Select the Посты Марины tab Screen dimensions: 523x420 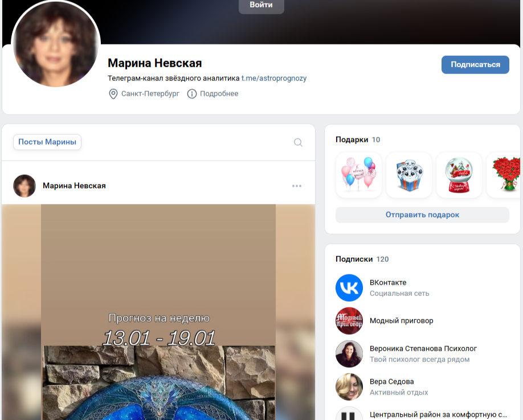tap(47, 142)
